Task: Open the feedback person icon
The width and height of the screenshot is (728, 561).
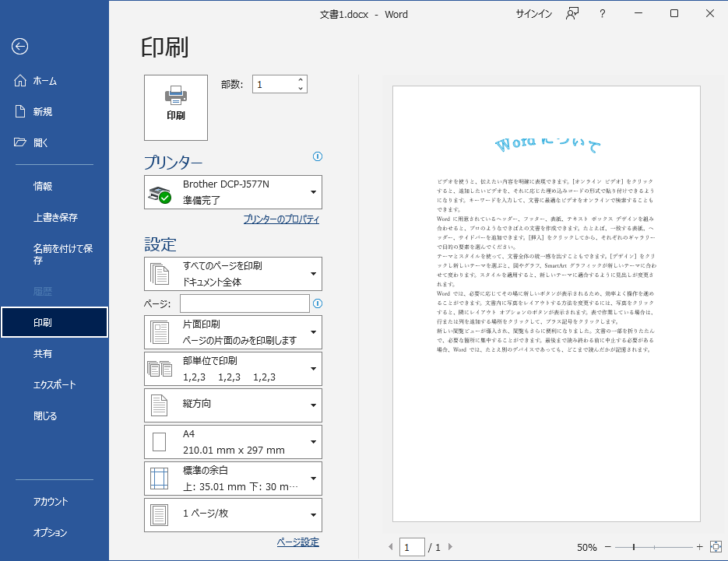Action: coord(572,14)
